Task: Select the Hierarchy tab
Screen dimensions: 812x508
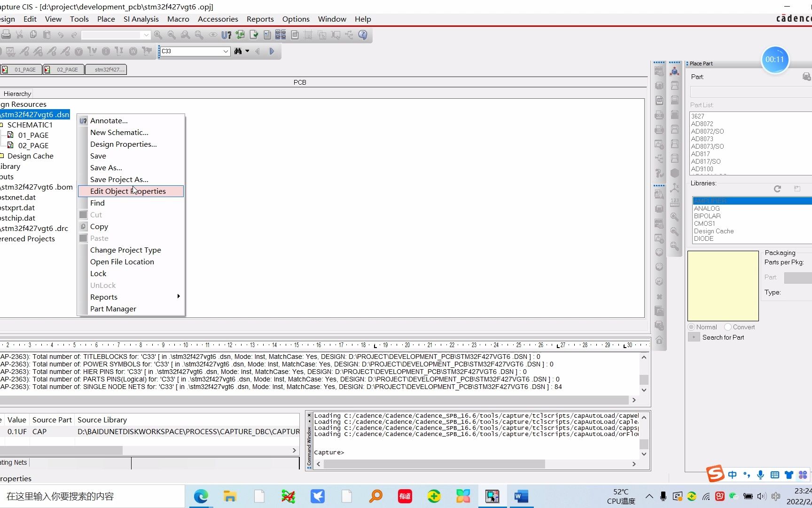Action: [17, 94]
